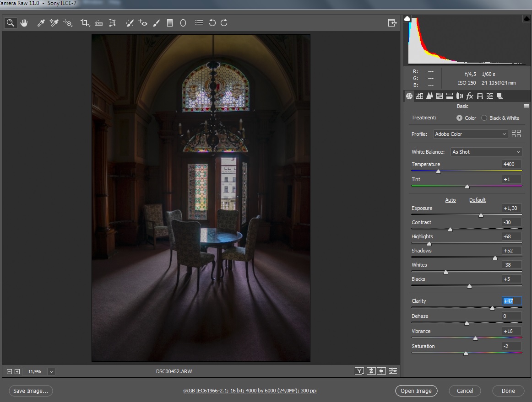Viewport: 532px width, 402px height.
Task: Select the White Balance eyedropper tool
Action: pyautogui.click(x=41, y=23)
